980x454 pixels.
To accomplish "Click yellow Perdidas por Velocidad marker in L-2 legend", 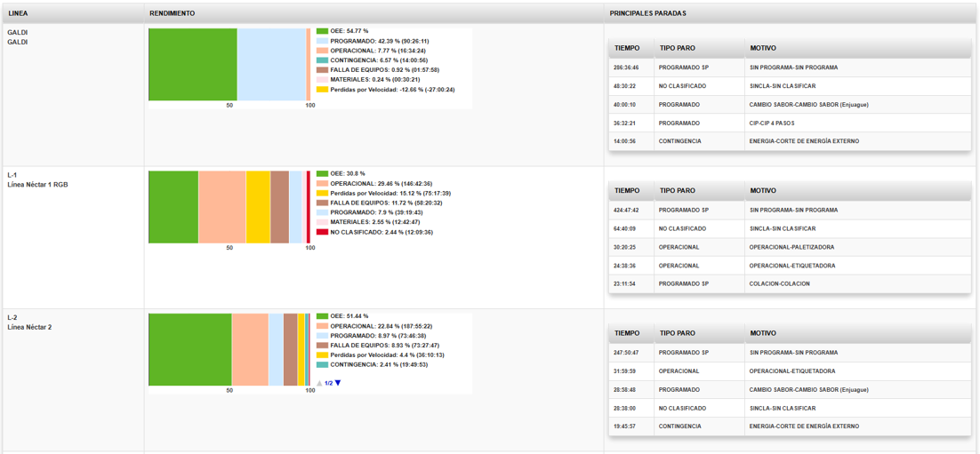I will point(322,354).
